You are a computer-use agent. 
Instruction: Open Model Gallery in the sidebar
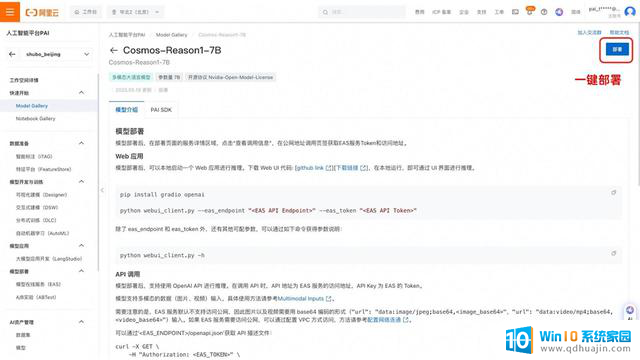point(32,106)
